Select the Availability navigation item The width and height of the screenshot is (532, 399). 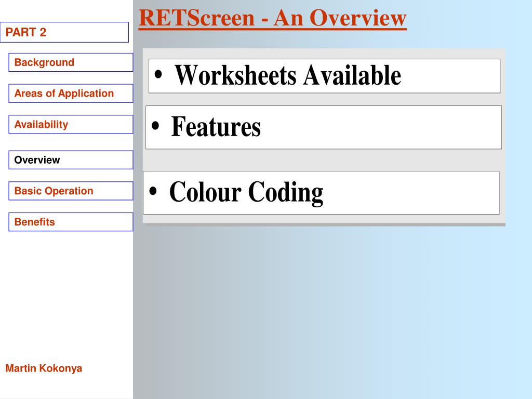71,124
